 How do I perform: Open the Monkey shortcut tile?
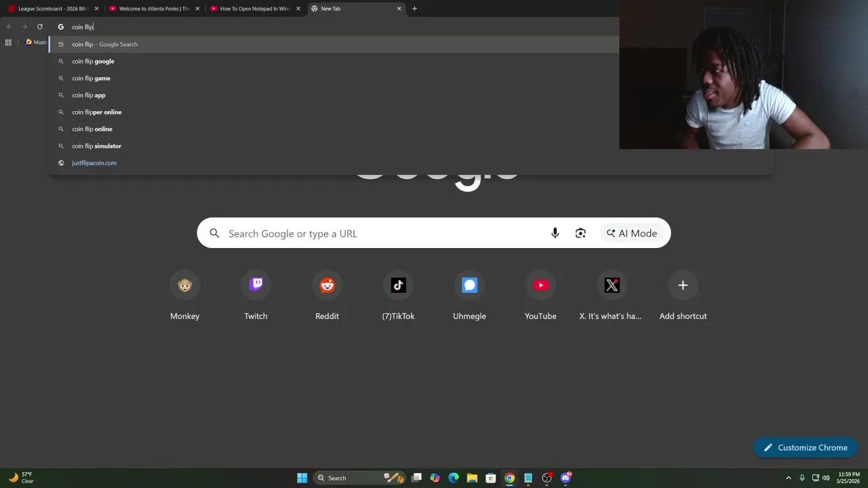click(184, 296)
